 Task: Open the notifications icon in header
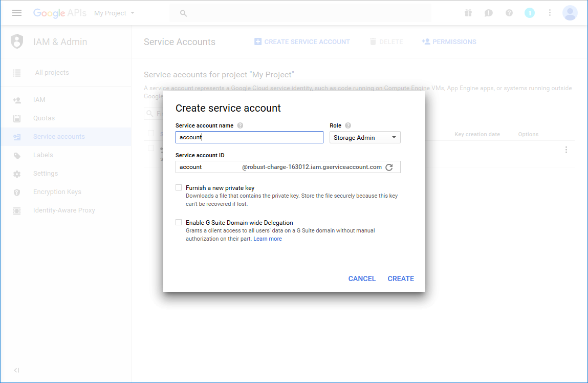(x=530, y=13)
